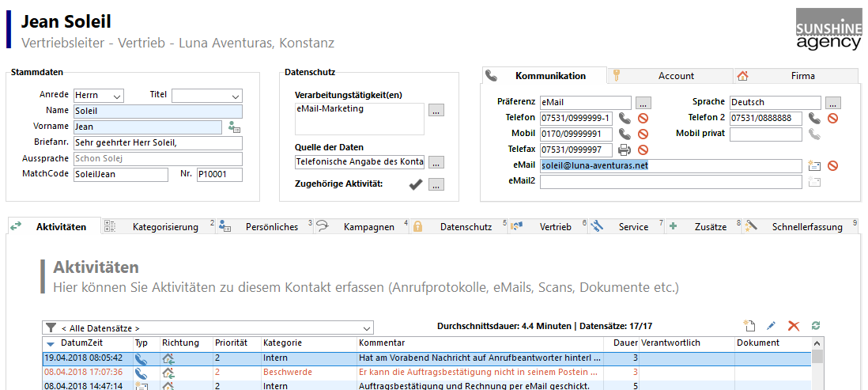Toggle the Zugehörige Aktivität checkmark

416,184
